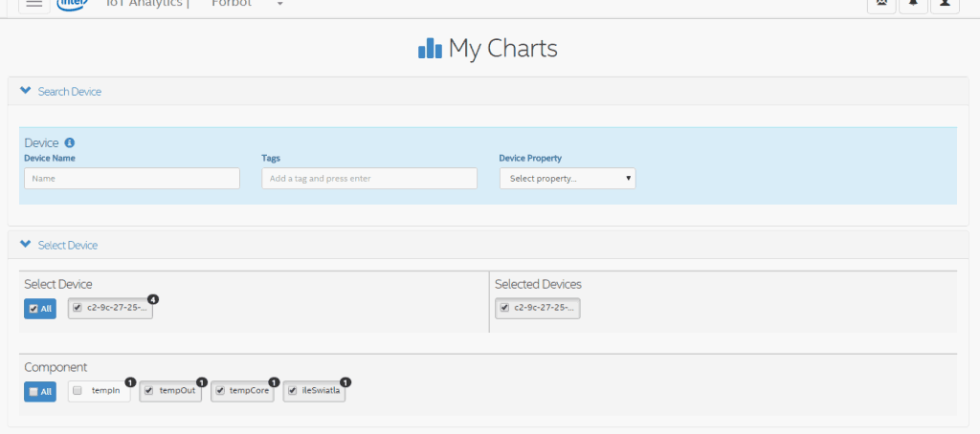Click the info icon next to Device

70,142
